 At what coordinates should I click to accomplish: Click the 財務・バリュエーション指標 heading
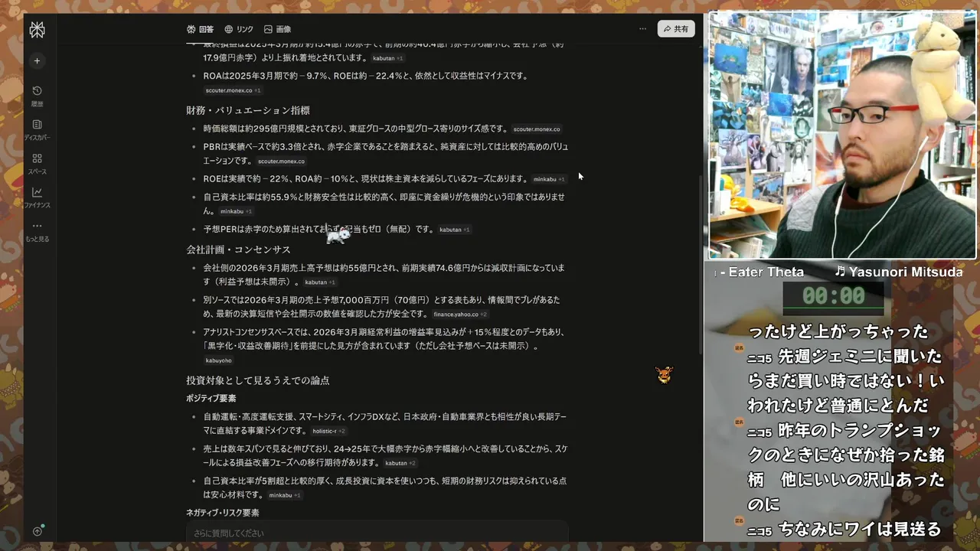point(248,110)
